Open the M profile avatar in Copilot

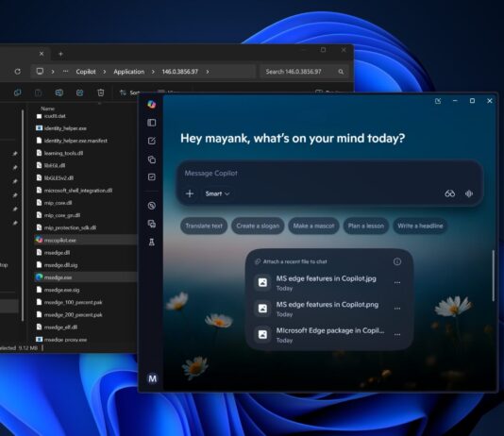click(152, 378)
